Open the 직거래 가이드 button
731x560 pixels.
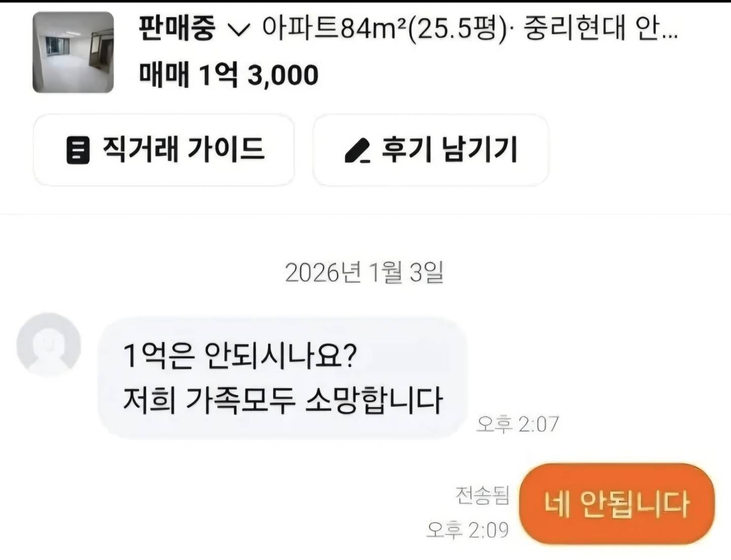(x=163, y=150)
